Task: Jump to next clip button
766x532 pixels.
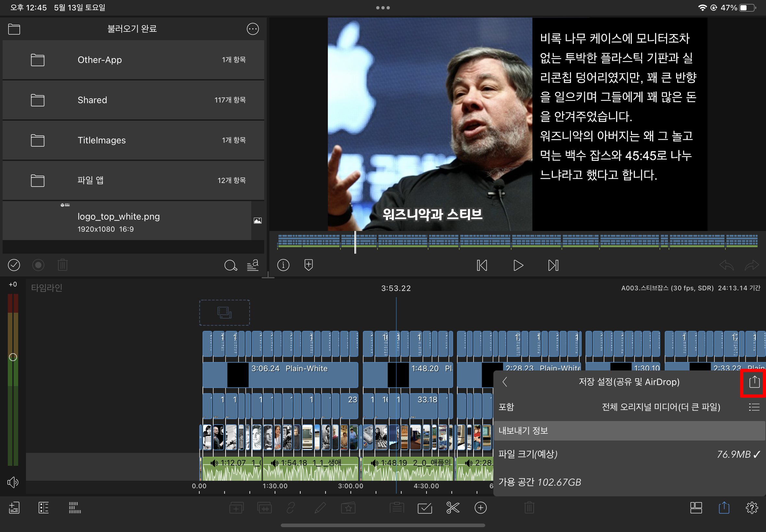Action: pyautogui.click(x=553, y=265)
